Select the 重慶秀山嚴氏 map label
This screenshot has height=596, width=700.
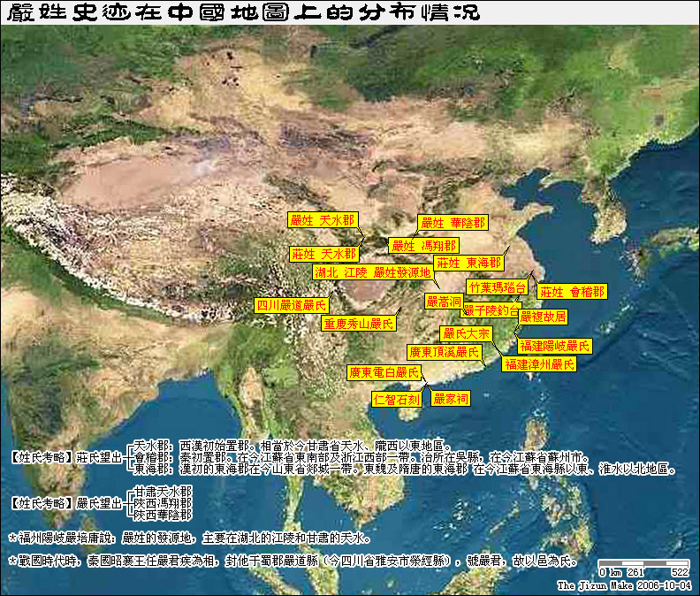(357, 324)
